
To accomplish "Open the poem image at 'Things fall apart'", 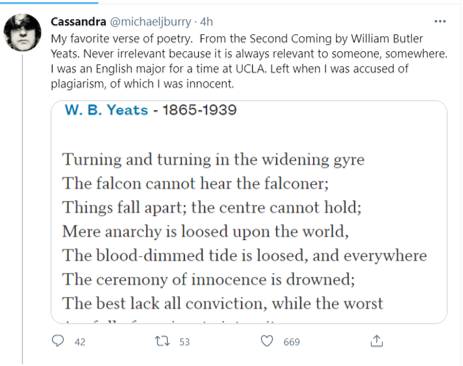I will pos(212,207).
